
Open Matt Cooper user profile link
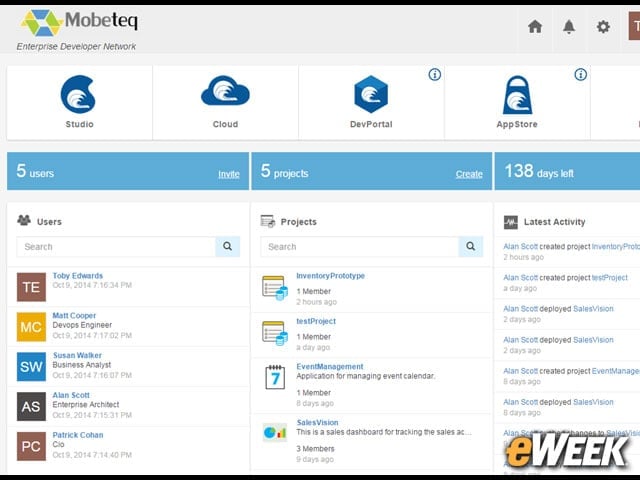point(74,316)
